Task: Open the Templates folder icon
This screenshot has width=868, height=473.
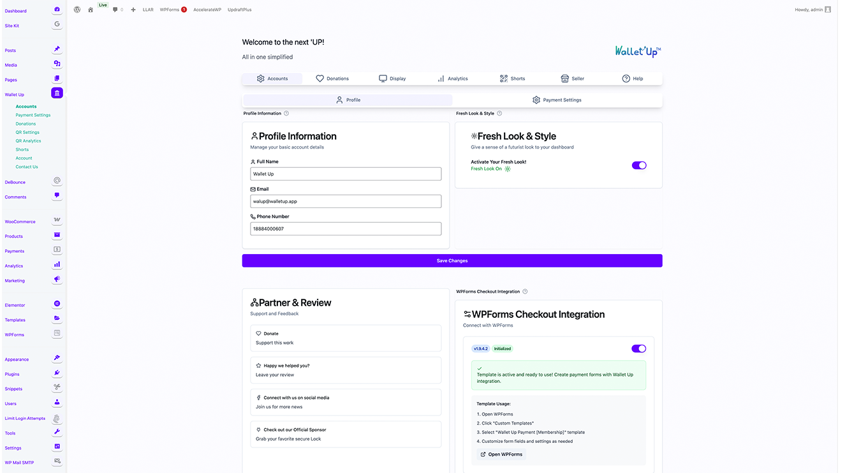Action: (57, 319)
